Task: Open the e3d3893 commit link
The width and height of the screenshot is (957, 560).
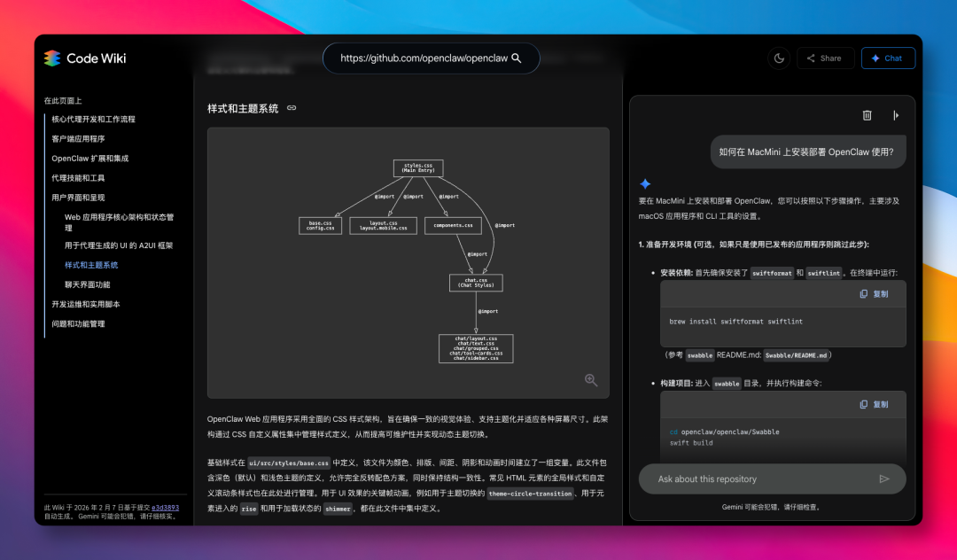Action: click(166, 508)
